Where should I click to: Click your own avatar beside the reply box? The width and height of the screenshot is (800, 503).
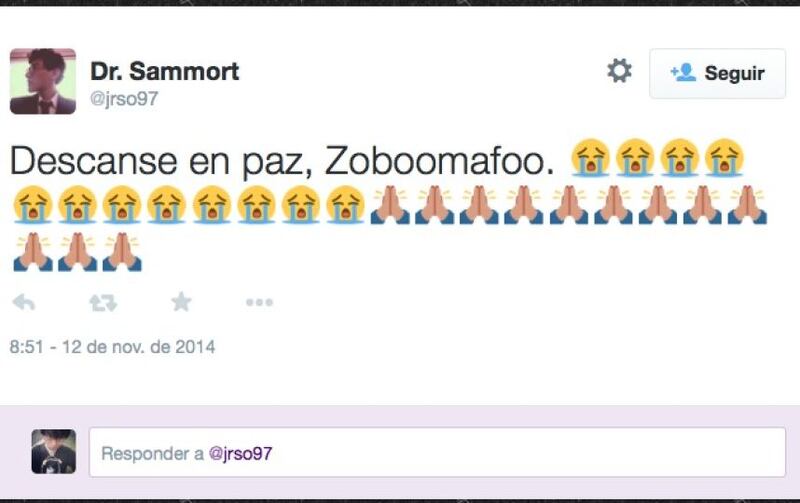pos(54,451)
